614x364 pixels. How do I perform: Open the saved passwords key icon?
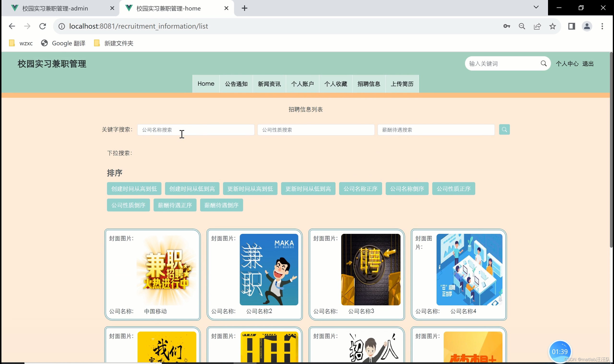(507, 26)
